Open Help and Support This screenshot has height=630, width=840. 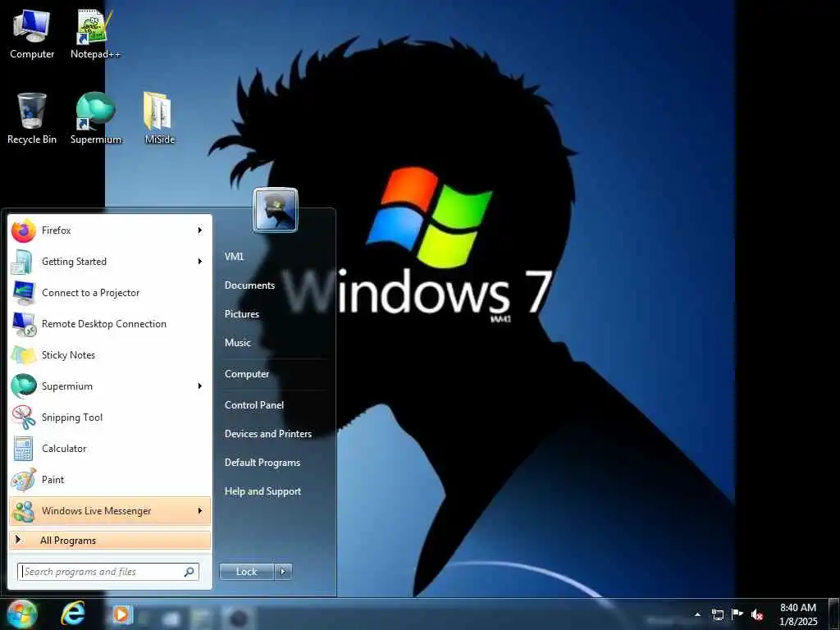pyautogui.click(x=262, y=491)
